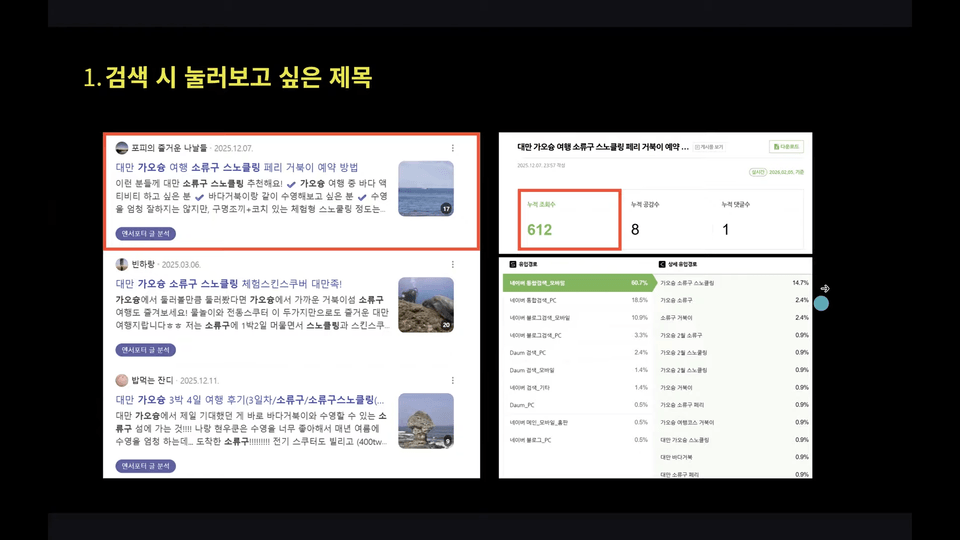Image resolution: width=960 pixels, height=540 pixels.
Task: Click the keyword row 소류구 거북이
Action: 734,318
